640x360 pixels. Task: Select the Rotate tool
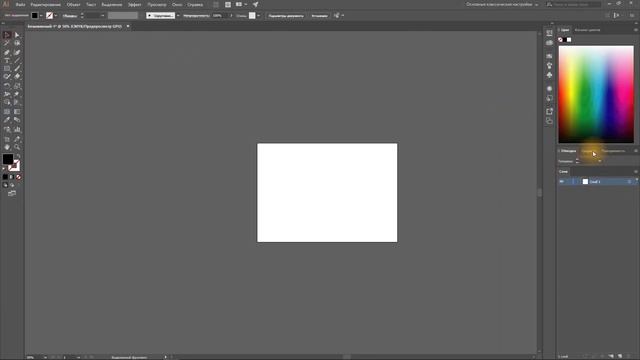7,86
